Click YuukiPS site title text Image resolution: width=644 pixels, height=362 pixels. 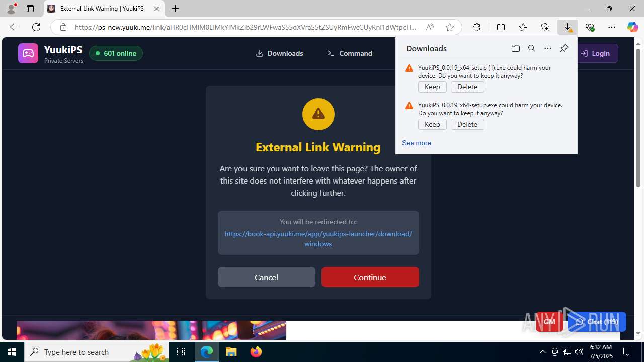coord(63,49)
